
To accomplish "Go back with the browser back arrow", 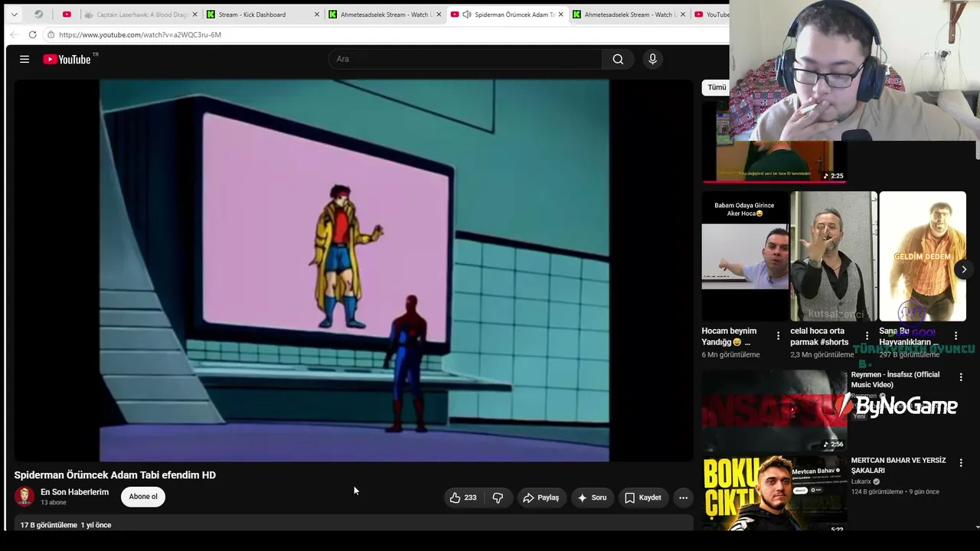I will [x=14, y=34].
